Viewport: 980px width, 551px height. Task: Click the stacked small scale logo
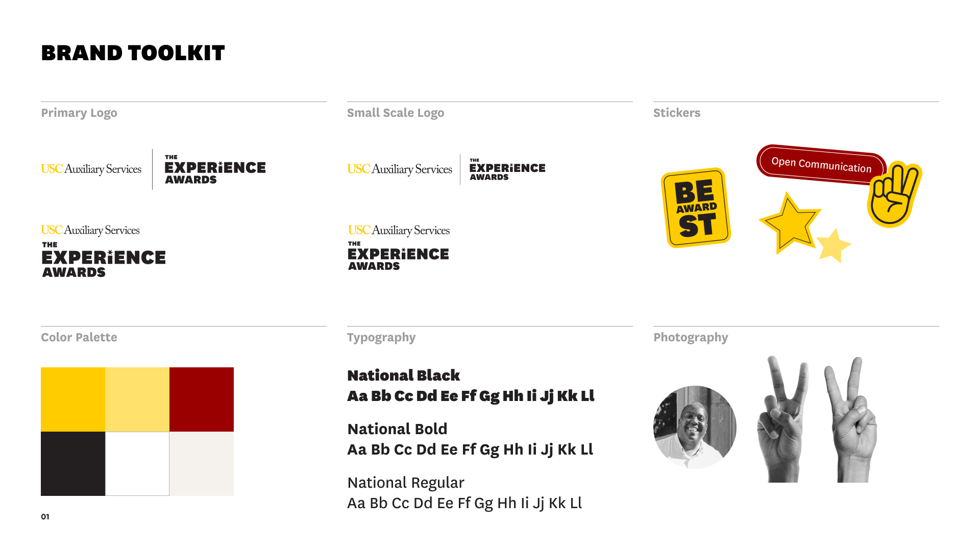click(398, 248)
